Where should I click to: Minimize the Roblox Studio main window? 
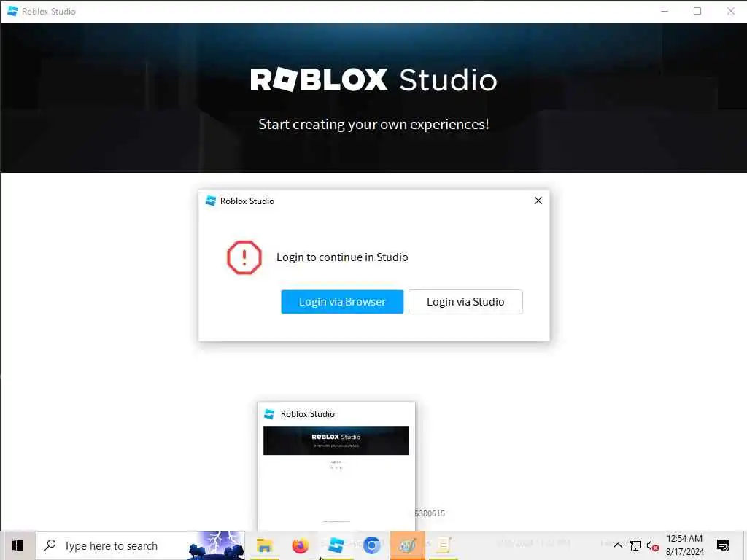[x=665, y=11]
